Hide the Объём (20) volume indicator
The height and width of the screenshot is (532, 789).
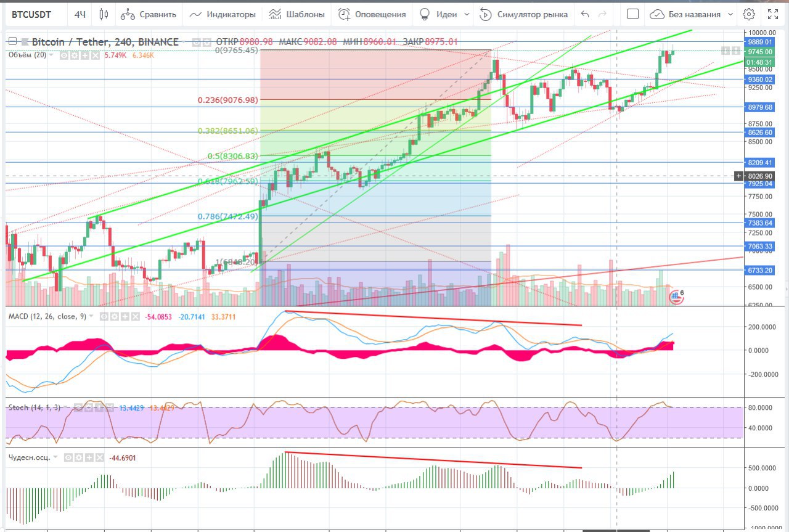63,55
